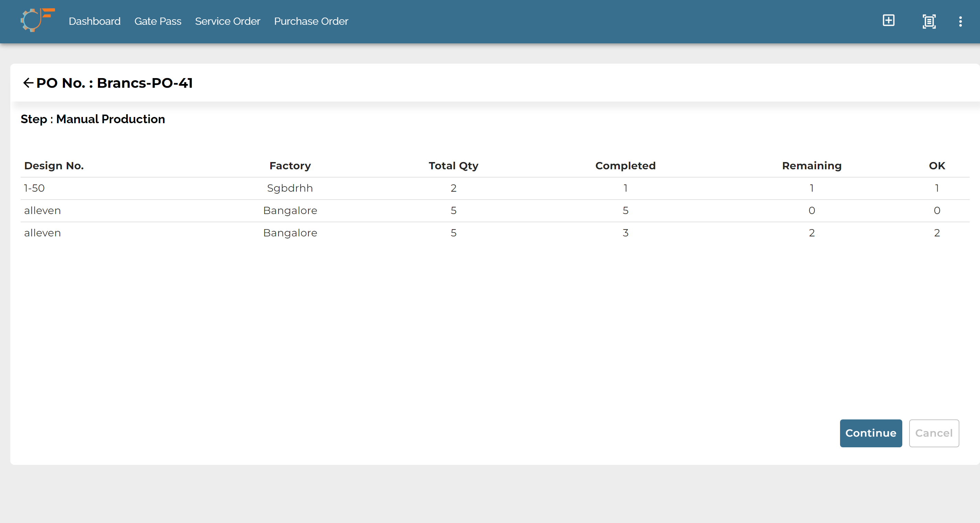Click the Completed column header
980x523 pixels.
point(625,166)
